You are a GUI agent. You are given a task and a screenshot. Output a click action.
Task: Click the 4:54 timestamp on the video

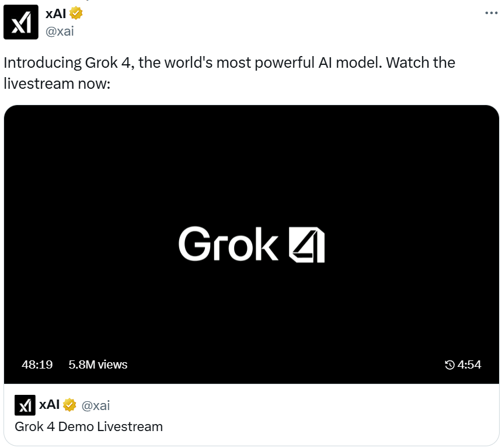469,364
